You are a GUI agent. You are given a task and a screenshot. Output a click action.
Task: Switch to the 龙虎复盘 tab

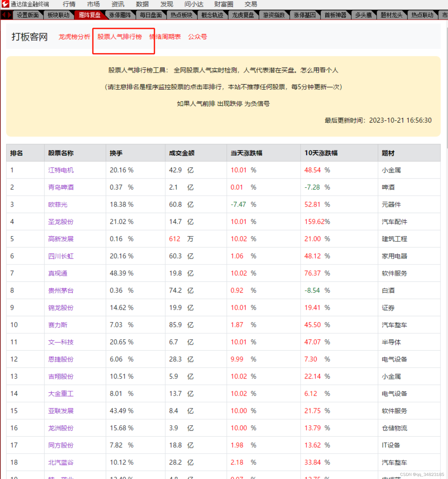[x=243, y=15]
